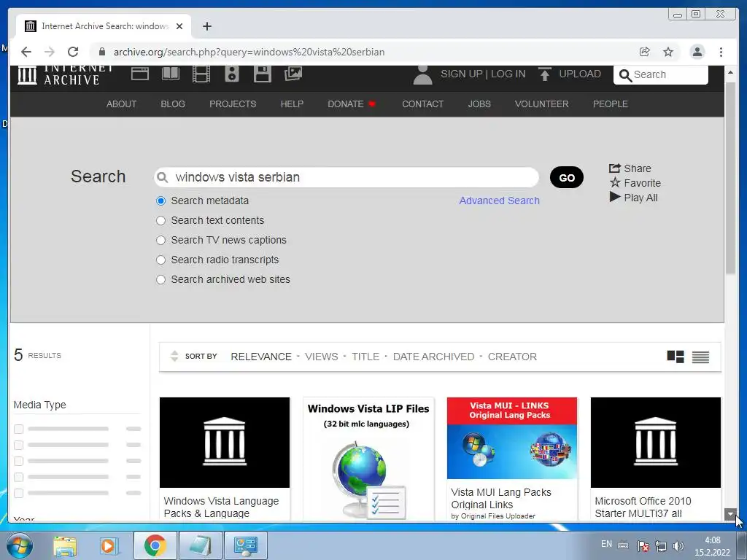Viewport: 747px width, 560px height.
Task: Select Search TV news captions radio button
Action: (161, 240)
